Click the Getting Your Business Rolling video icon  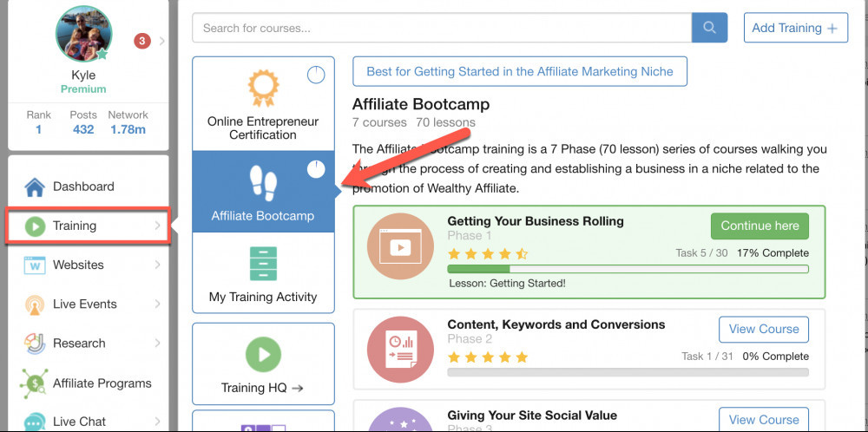[x=400, y=246]
